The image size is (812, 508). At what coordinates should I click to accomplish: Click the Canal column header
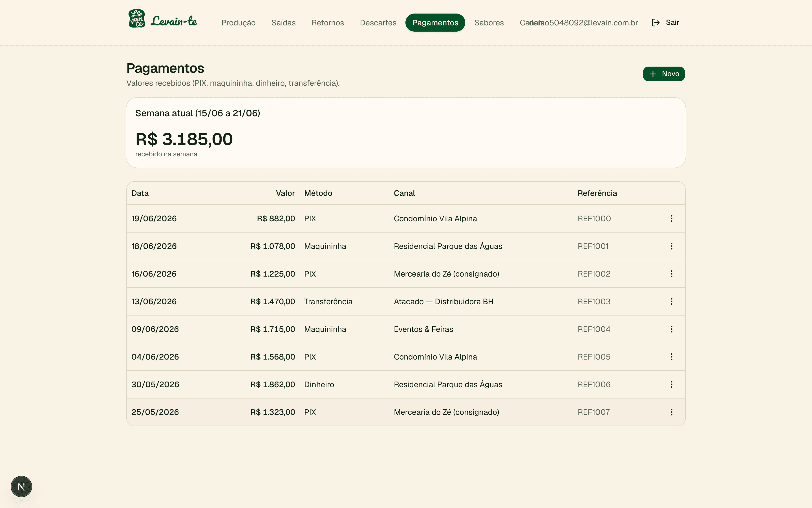pyautogui.click(x=404, y=193)
